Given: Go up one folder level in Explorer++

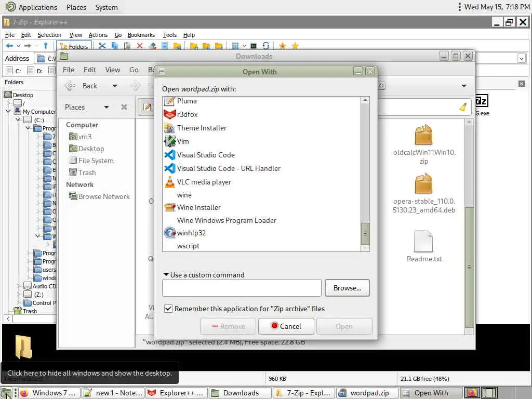Looking at the screenshot, I should (46, 46).
